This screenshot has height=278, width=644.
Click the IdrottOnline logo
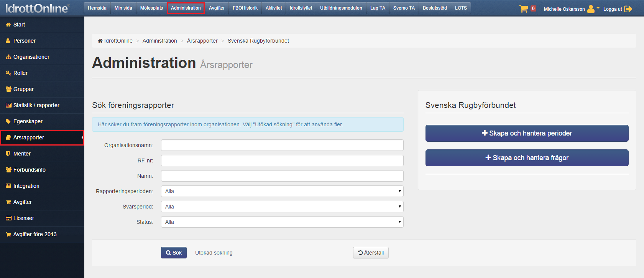tap(37, 8)
